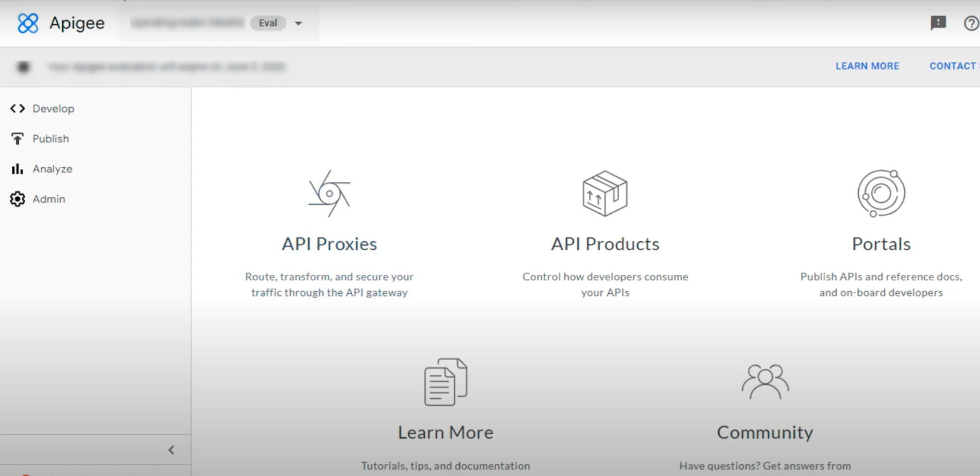Click the Analyze bar chart icon

(x=17, y=169)
